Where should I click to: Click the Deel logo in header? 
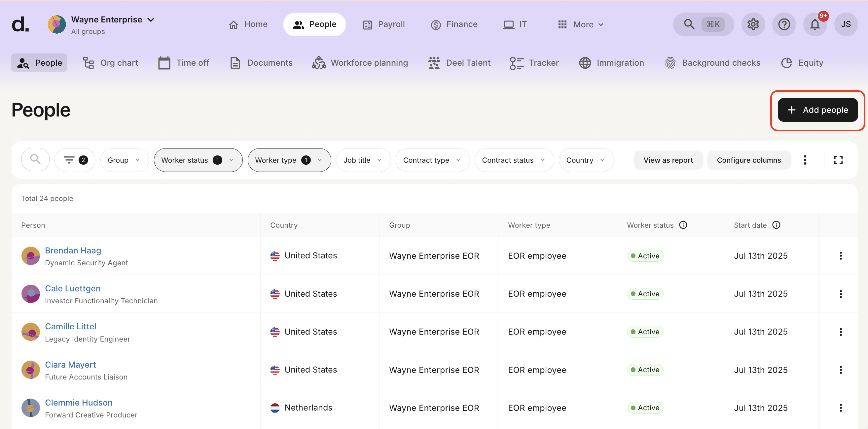20,24
